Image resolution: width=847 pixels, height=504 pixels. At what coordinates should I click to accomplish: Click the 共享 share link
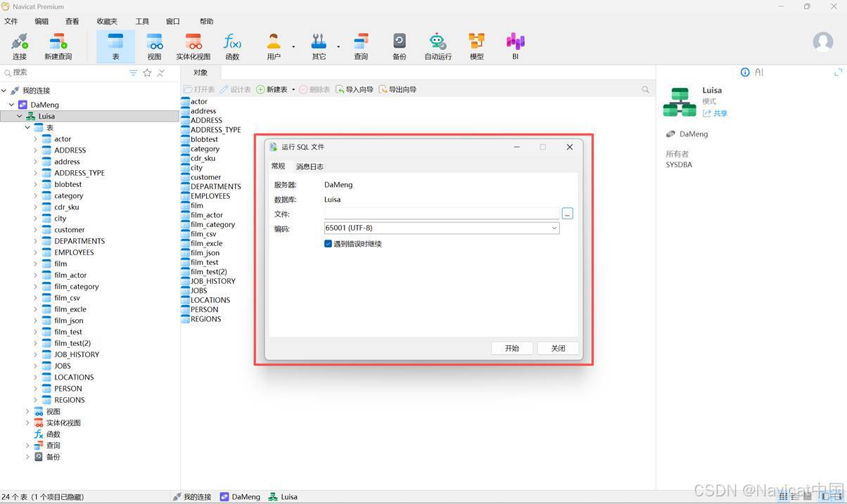click(715, 113)
